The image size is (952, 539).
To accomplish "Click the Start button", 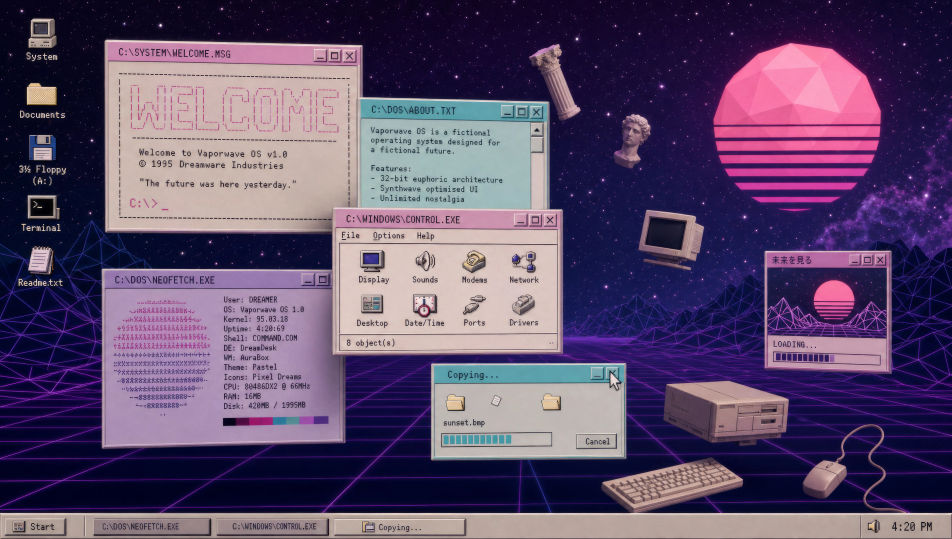I will (35, 526).
